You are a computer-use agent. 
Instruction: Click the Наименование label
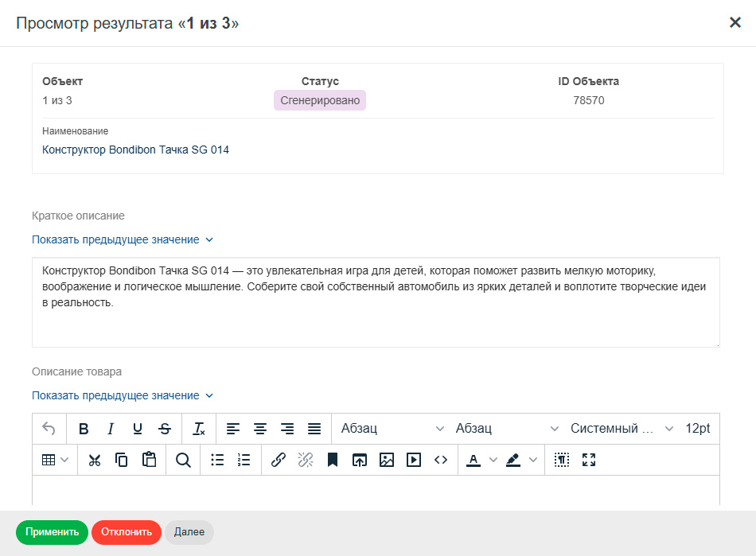[76, 131]
